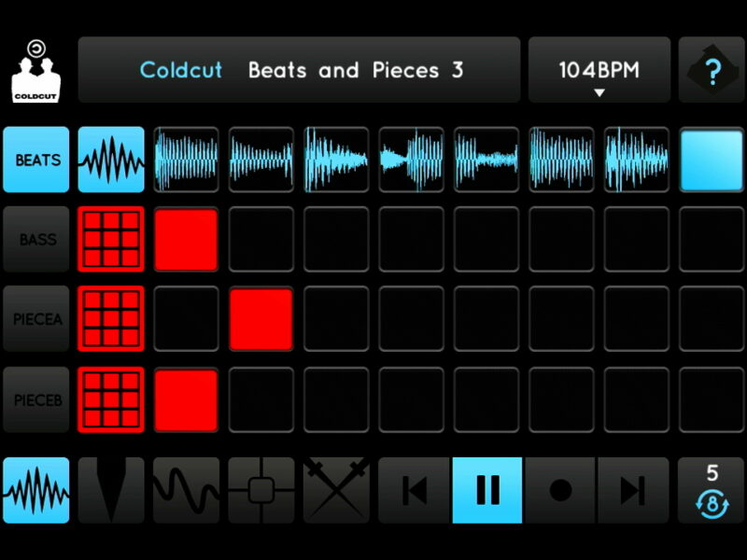The height and width of the screenshot is (560, 747).
Task: Toggle the first red pad in PIECEB row
Action: [x=186, y=399]
